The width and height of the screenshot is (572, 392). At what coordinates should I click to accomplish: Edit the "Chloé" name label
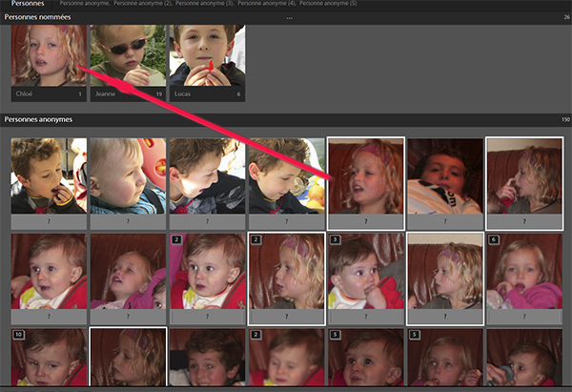point(24,93)
